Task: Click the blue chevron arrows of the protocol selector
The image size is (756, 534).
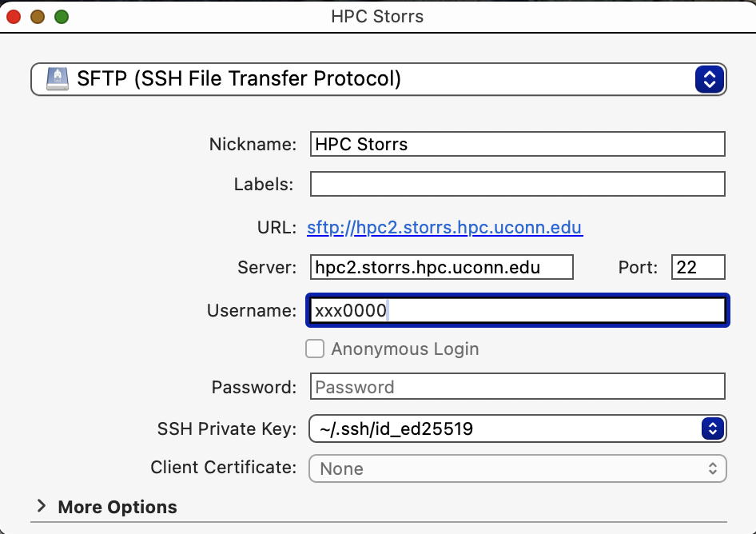Action: pyautogui.click(x=709, y=79)
